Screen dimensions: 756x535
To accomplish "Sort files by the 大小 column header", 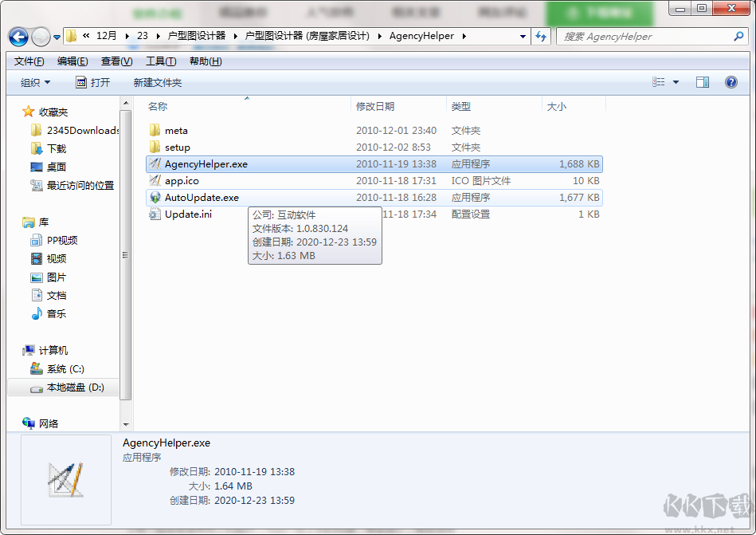I will [556, 106].
